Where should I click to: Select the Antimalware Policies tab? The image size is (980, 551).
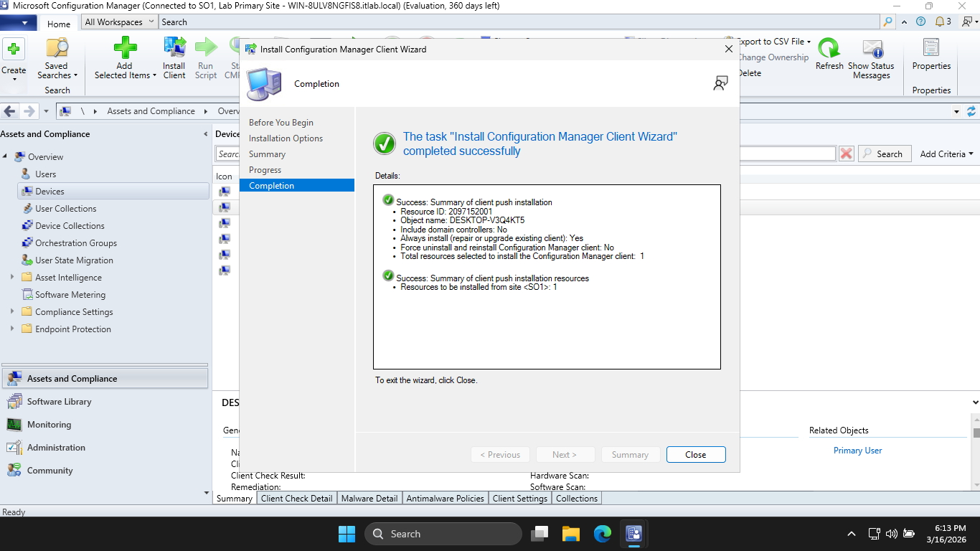(445, 498)
